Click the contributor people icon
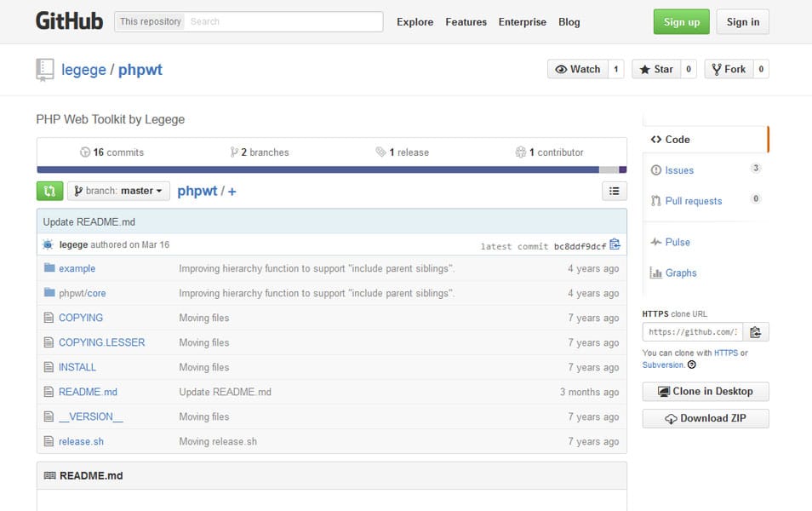 pyautogui.click(x=520, y=152)
